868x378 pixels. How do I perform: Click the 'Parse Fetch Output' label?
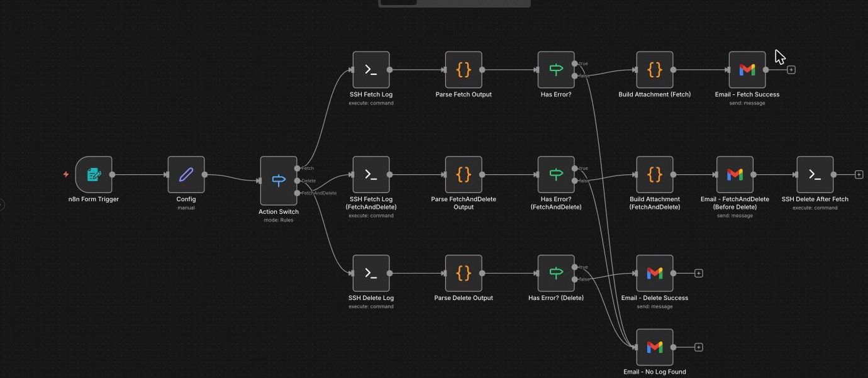click(464, 94)
